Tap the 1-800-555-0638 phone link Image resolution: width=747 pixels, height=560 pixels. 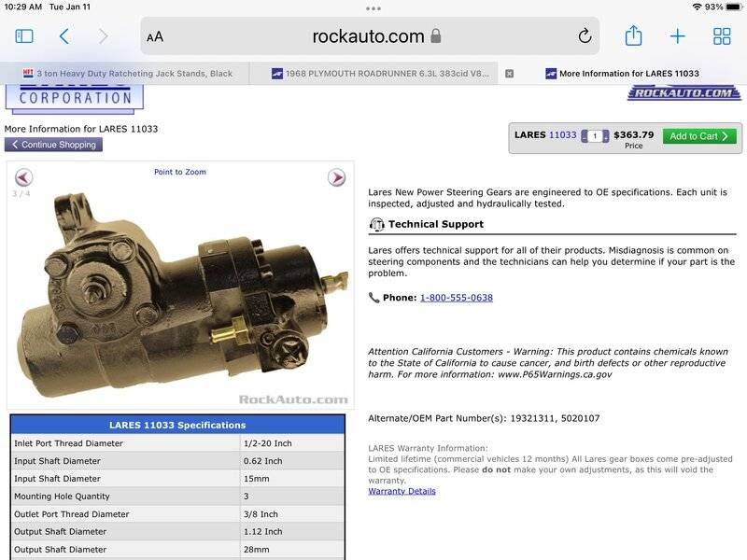tap(456, 298)
